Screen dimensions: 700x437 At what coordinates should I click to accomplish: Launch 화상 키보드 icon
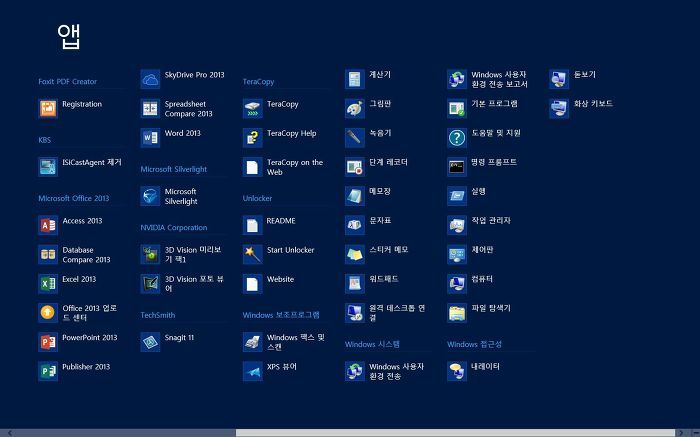(x=559, y=108)
